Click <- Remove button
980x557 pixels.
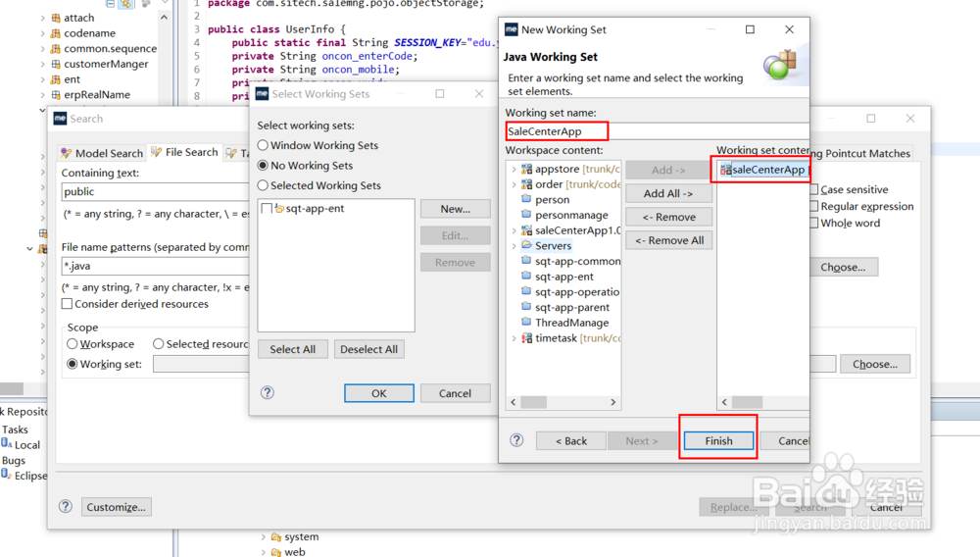(668, 217)
